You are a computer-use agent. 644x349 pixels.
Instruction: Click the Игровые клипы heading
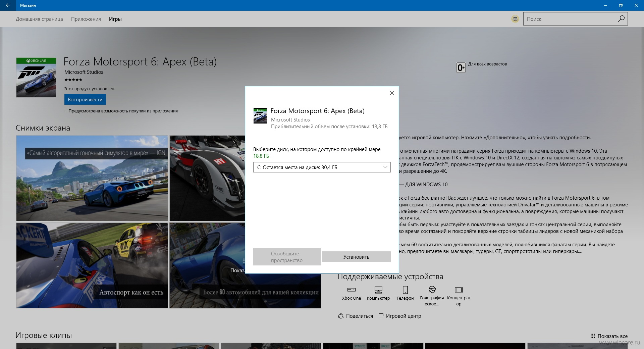click(44, 335)
